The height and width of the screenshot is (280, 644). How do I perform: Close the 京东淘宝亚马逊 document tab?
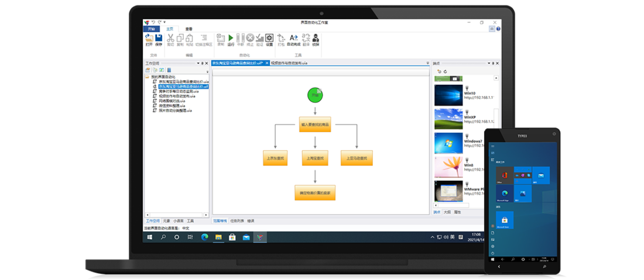(267, 63)
